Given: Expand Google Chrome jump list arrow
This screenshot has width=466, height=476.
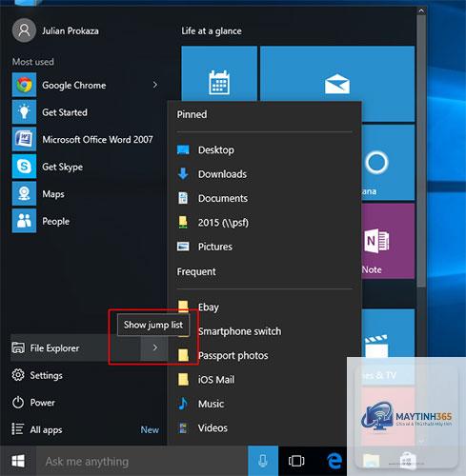Looking at the screenshot, I should pos(154,85).
